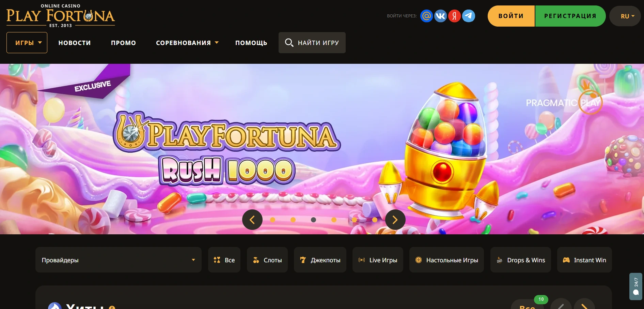Click the Play Fortuna logo
The height and width of the screenshot is (309, 644).
click(61, 16)
